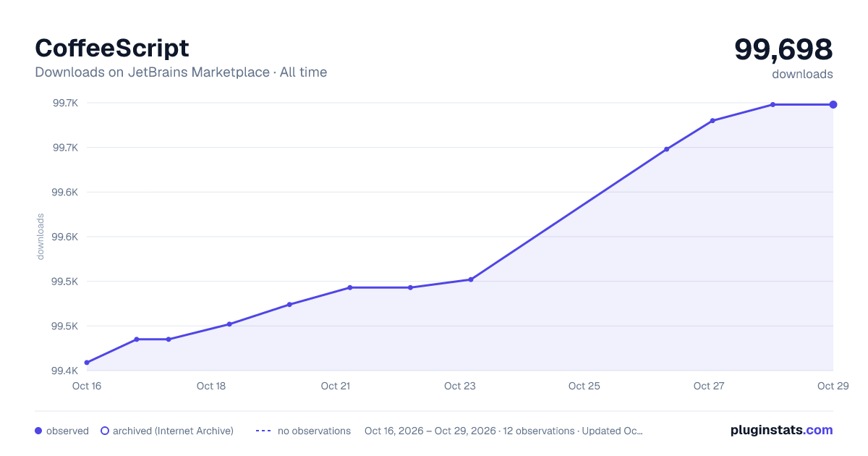Click the hollow circle icon beside "archived"
The height and width of the screenshot is (456, 868).
[105, 431]
